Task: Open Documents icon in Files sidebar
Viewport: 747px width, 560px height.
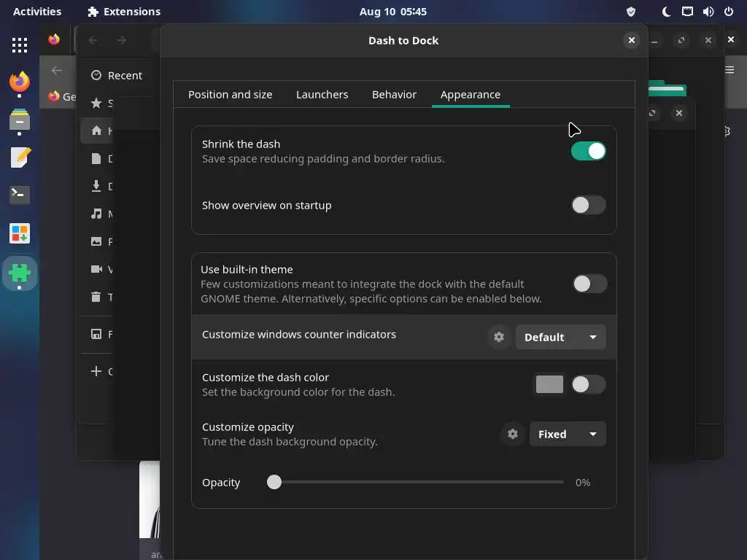Action: [96, 158]
